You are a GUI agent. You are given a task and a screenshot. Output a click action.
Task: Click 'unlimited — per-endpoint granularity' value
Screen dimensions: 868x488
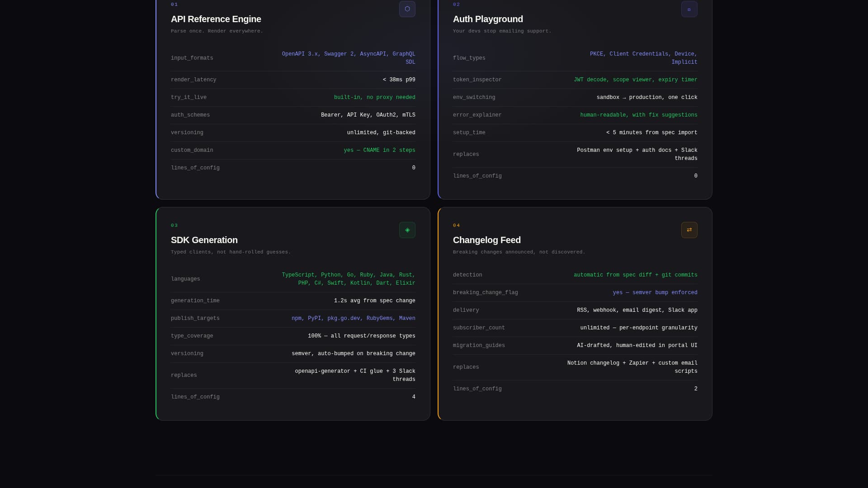click(x=638, y=328)
